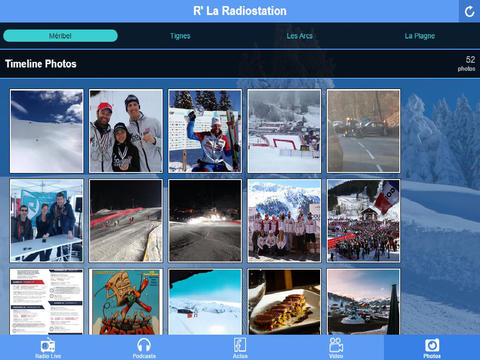The height and width of the screenshot is (360, 480).
Task: Open the snowy slope and sky photo
Action: pos(47,131)
